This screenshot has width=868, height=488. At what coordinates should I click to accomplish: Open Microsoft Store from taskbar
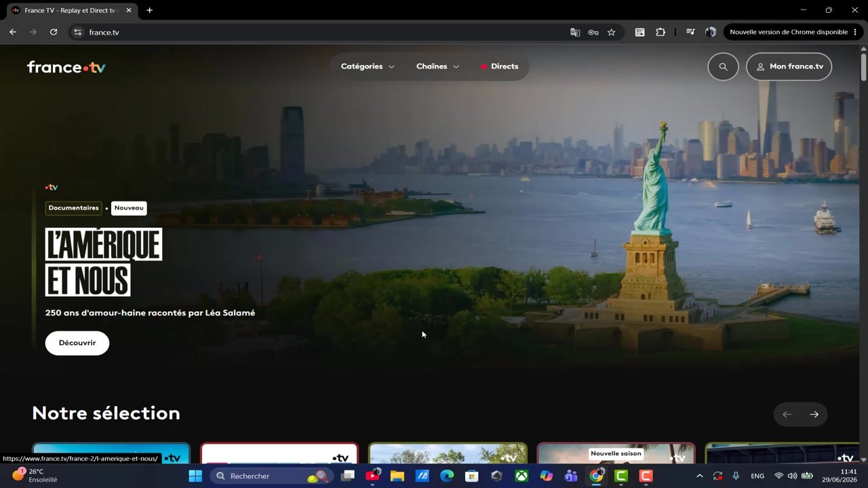472,476
